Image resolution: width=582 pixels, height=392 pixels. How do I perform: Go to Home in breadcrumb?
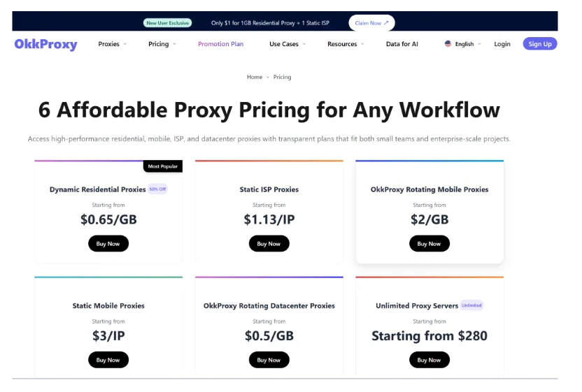[255, 77]
